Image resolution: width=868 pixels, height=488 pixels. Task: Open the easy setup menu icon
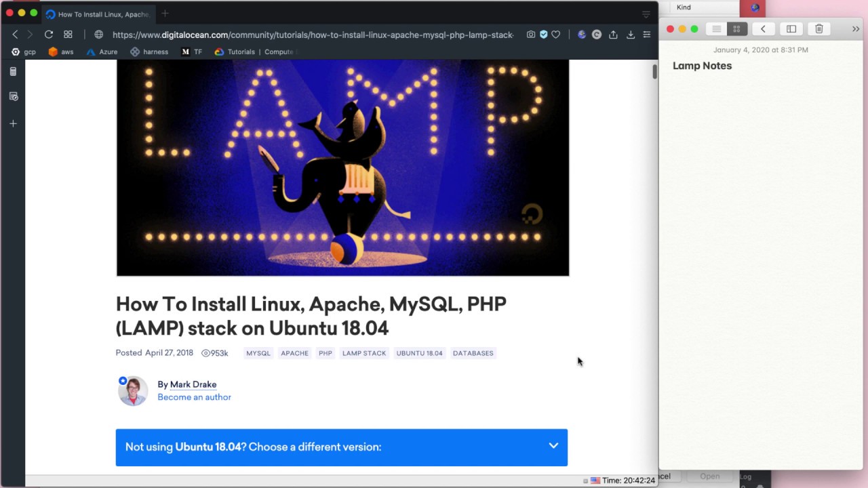(x=647, y=35)
